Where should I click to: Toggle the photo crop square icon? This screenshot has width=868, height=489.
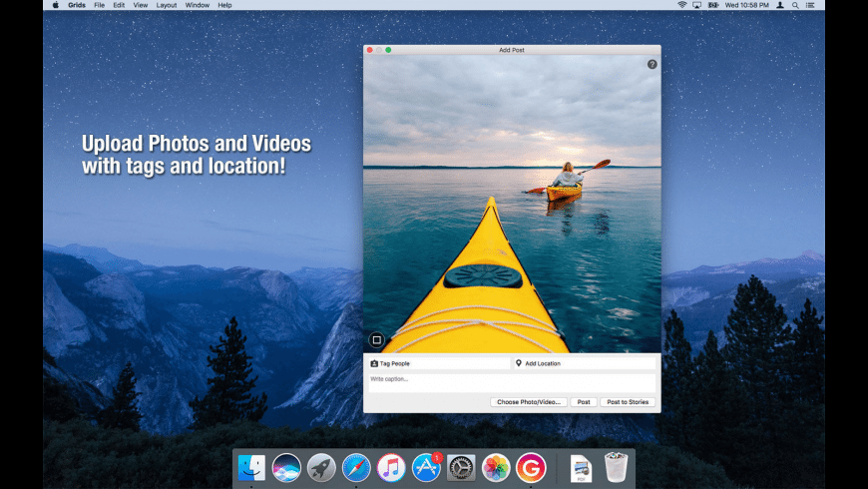(376, 339)
